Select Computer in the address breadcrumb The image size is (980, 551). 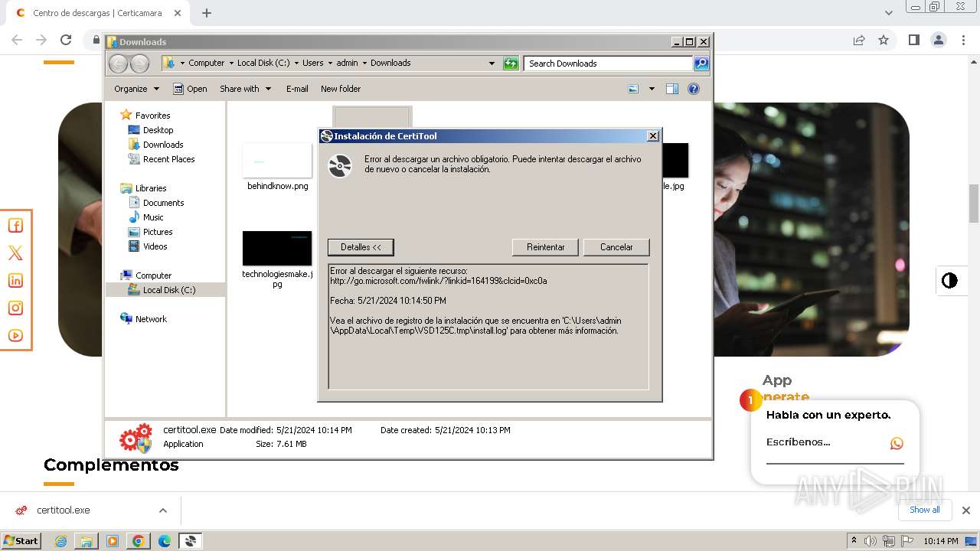click(207, 63)
